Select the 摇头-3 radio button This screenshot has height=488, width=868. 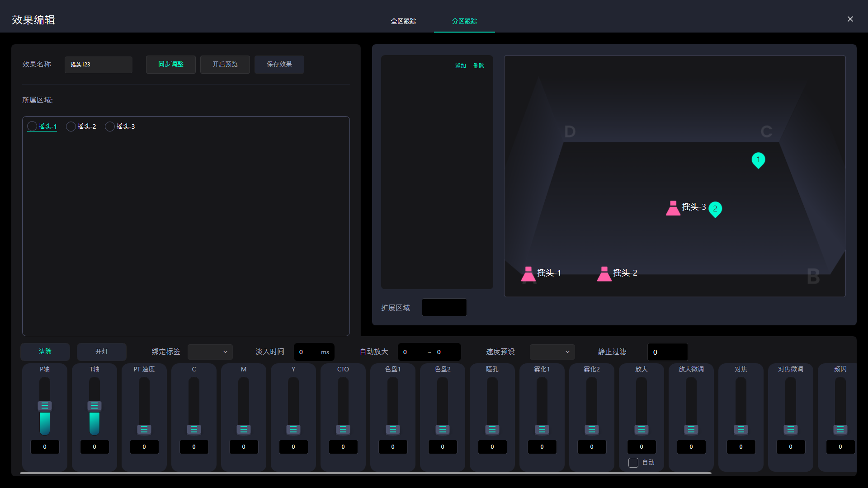tap(110, 127)
